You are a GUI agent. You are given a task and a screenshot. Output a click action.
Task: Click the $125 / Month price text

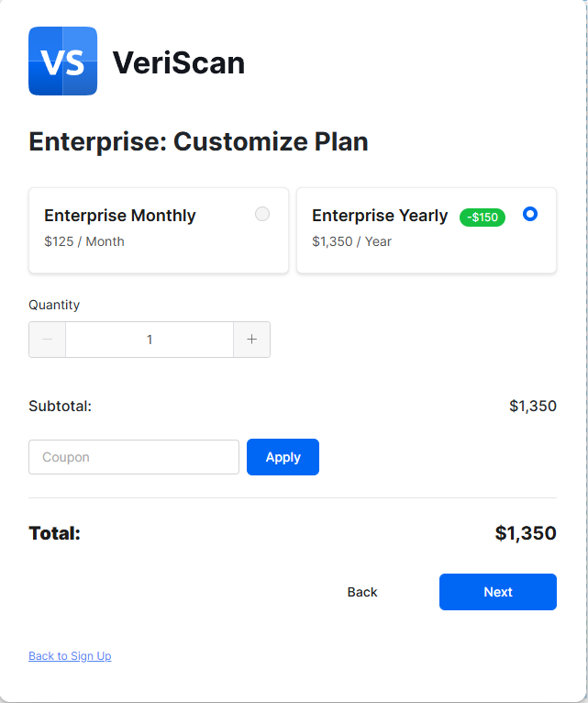(x=84, y=241)
